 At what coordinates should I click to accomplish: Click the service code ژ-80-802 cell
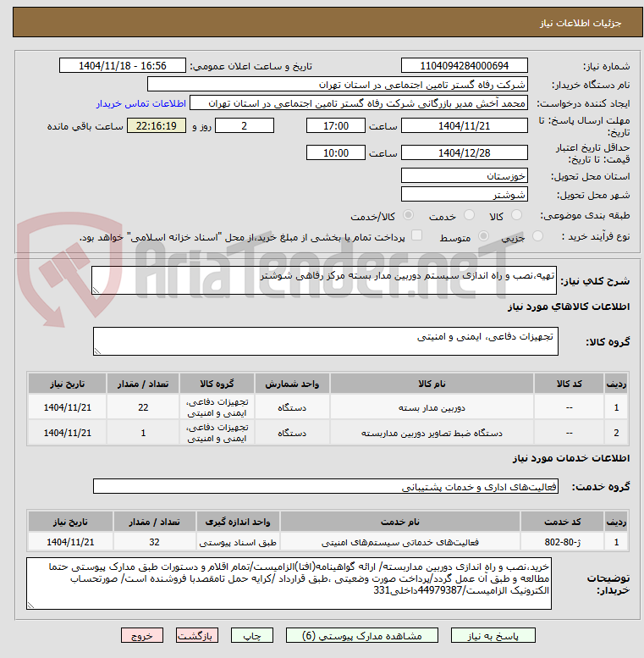(x=562, y=542)
